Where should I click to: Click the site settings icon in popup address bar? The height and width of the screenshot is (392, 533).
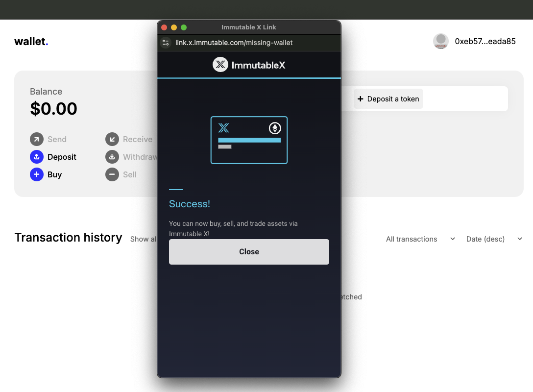tap(166, 43)
